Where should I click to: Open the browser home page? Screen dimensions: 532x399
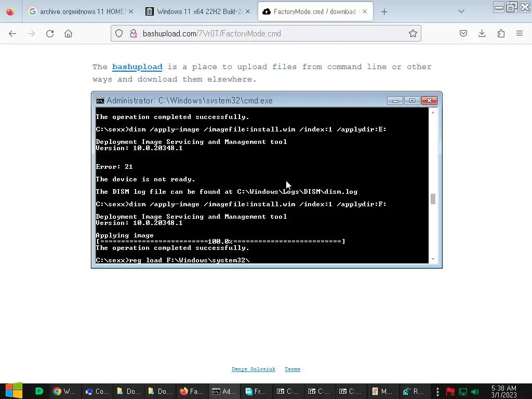pyautogui.click(x=69, y=34)
